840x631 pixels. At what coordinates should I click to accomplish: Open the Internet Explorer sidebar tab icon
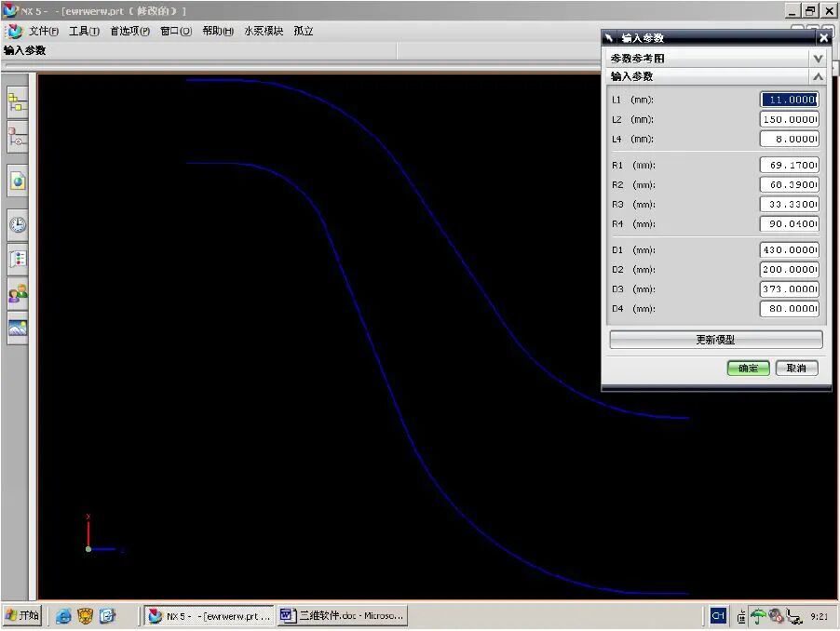[x=17, y=181]
